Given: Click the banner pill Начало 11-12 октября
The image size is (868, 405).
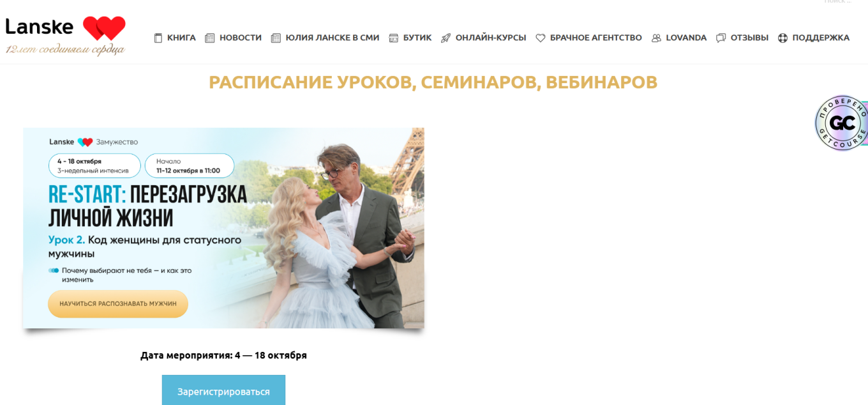Looking at the screenshot, I should pyautogui.click(x=190, y=165).
